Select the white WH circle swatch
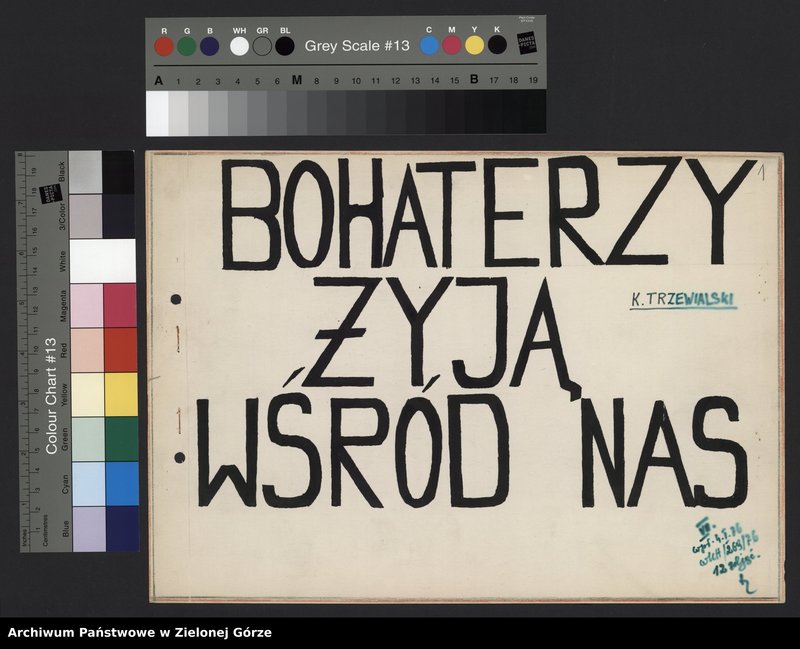The width and height of the screenshot is (800, 649). click(x=239, y=46)
